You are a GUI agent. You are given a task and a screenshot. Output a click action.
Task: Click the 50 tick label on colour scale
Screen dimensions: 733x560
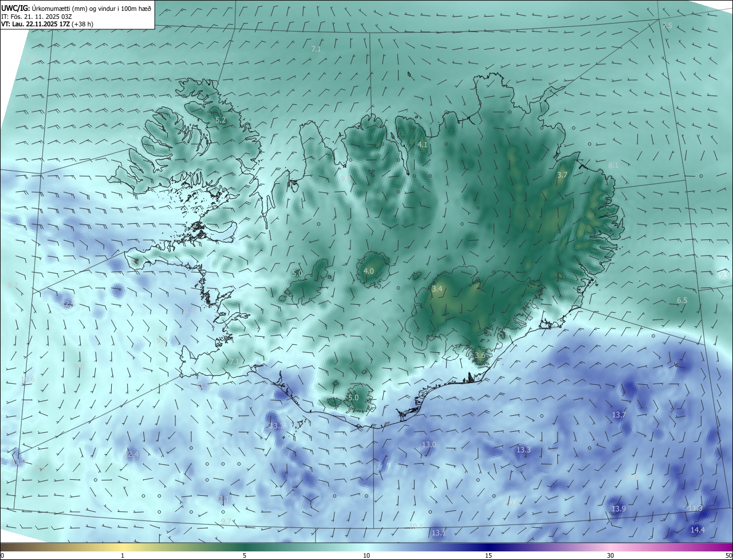728,555
